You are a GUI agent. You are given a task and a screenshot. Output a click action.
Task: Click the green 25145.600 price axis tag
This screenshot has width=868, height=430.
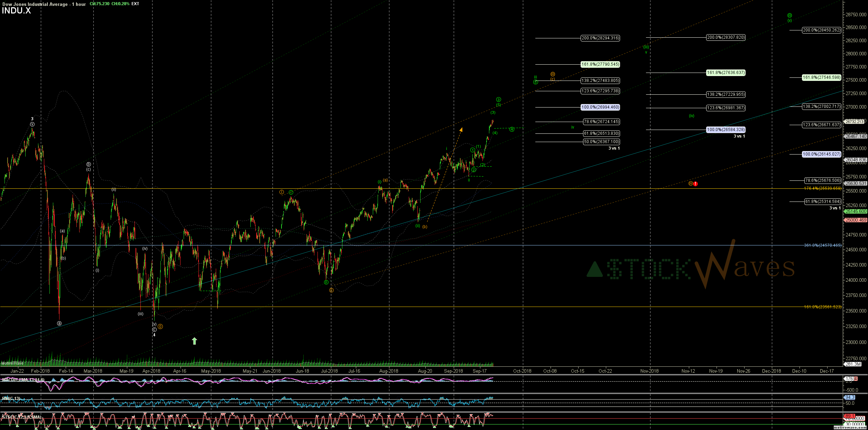click(856, 211)
